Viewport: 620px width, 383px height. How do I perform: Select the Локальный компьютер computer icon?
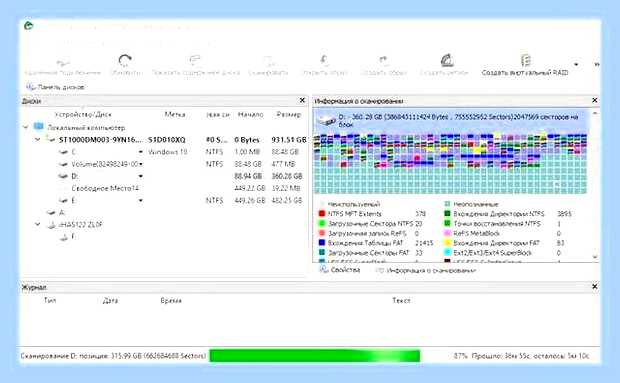point(39,127)
